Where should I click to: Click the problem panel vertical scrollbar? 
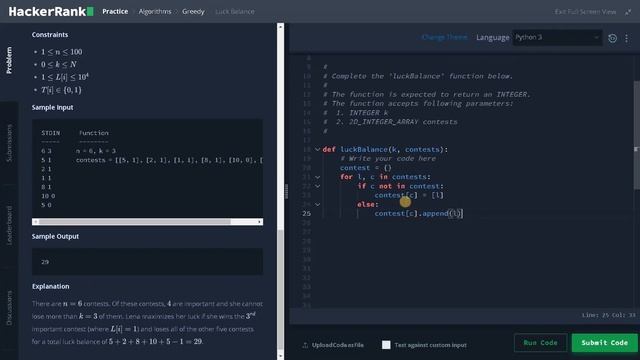pos(280,289)
